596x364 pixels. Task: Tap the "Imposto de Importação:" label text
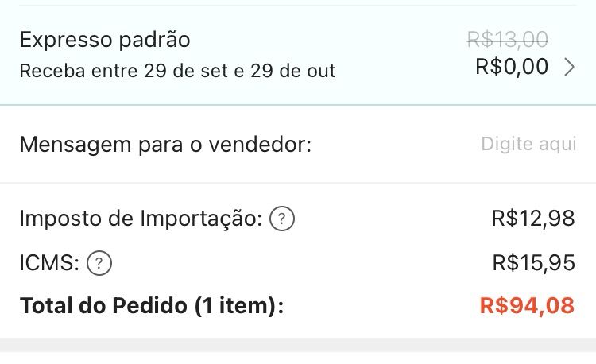[x=141, y=219]
